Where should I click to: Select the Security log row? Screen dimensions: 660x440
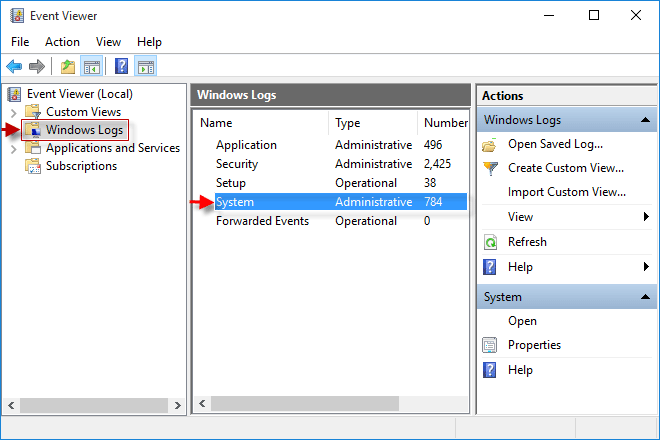point(237,164)
